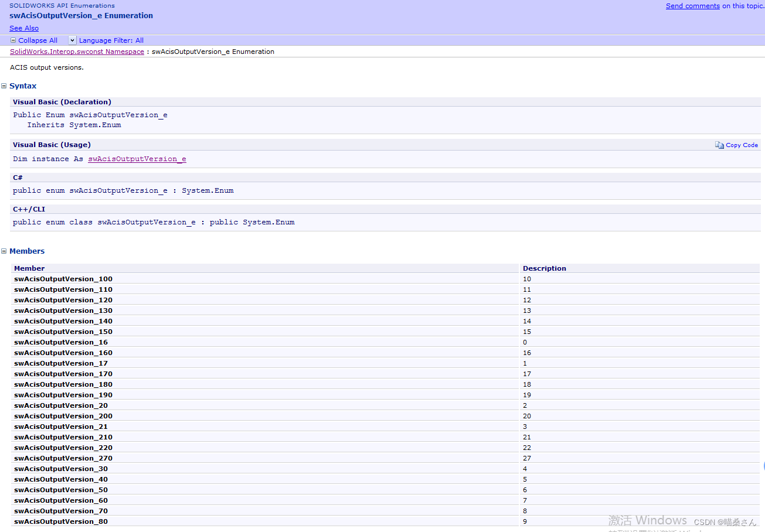This screenshot has height=532, width=765.
Task: Select member swAcisOutputVersion_60
Action: pyautogui.click(x=61, y=500)
